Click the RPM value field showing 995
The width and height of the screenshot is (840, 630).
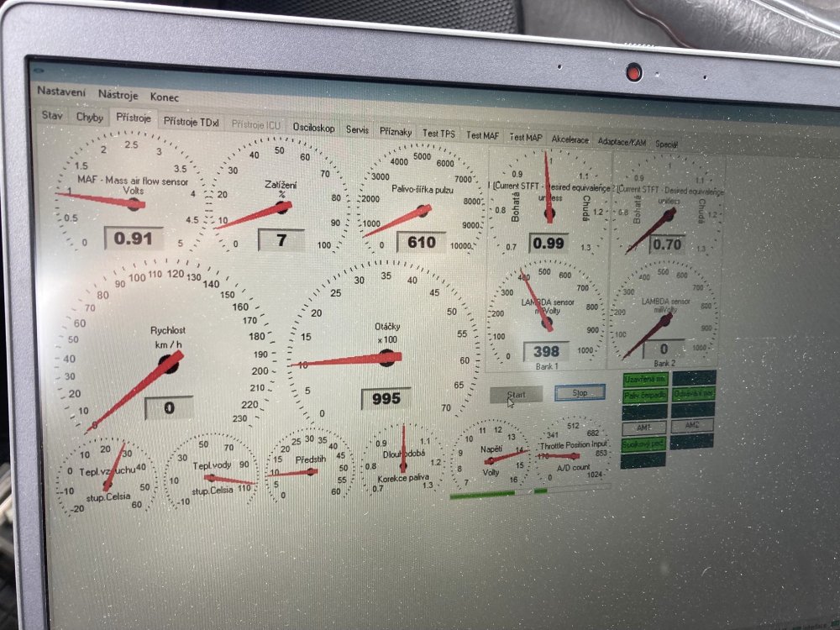tap(386, 398)
